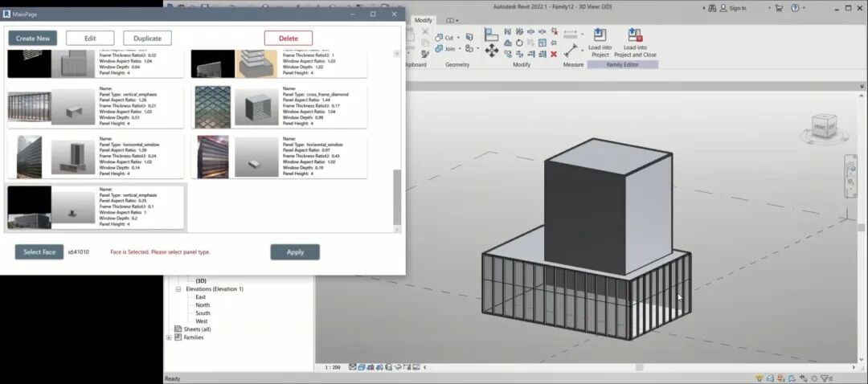The width and height of the screenshot is (868, 384).
Task: Click the Create New button
Action: click(x=33, y=39)
